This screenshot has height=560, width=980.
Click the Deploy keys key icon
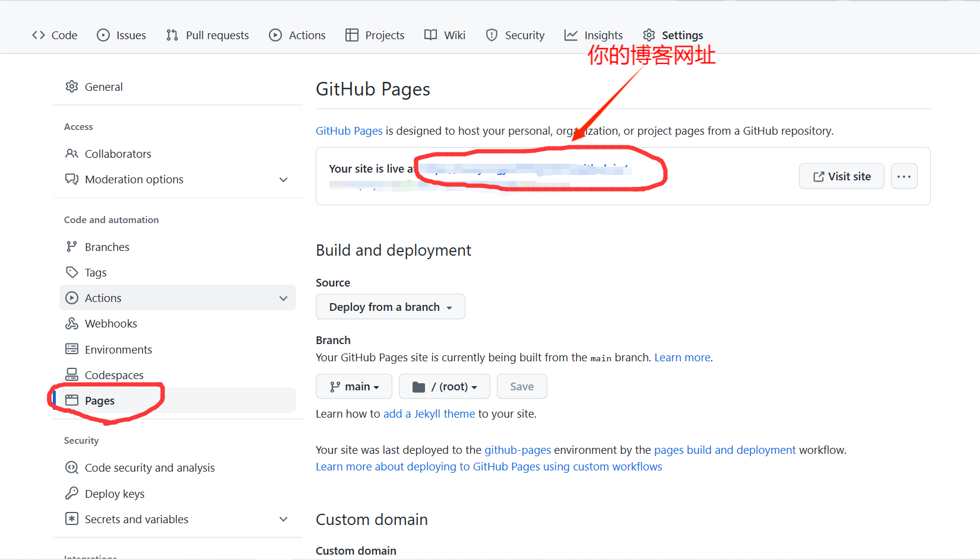pos(72,493)
